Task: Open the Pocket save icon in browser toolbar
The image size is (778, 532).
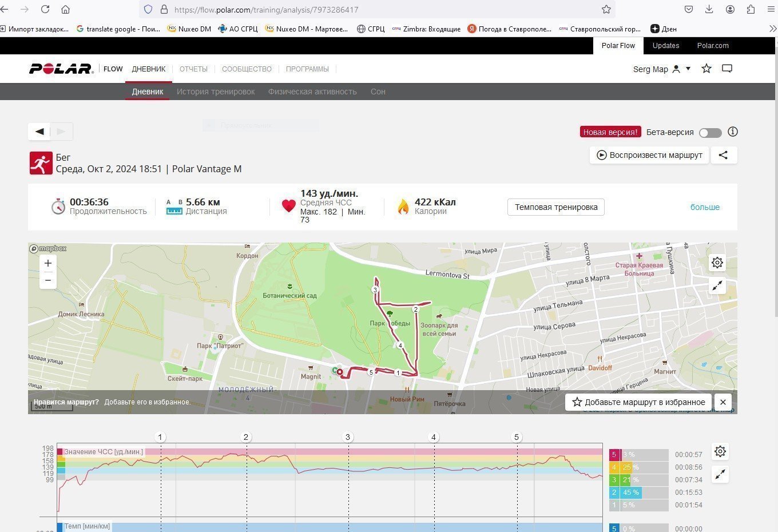Action: (689, 9)
